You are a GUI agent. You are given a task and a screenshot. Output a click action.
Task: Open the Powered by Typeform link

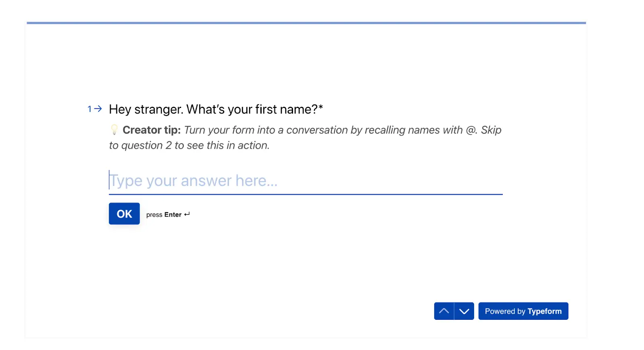click(x=523, y=311)
